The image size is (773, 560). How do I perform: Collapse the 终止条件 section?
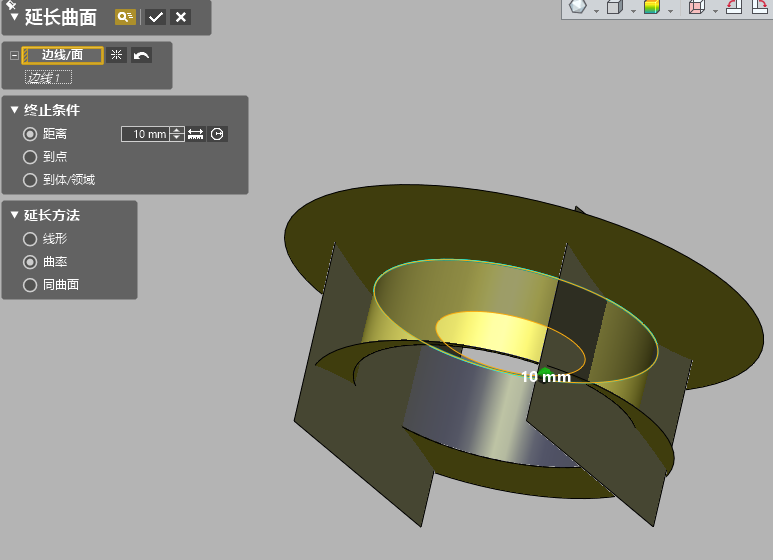point(14,110)
